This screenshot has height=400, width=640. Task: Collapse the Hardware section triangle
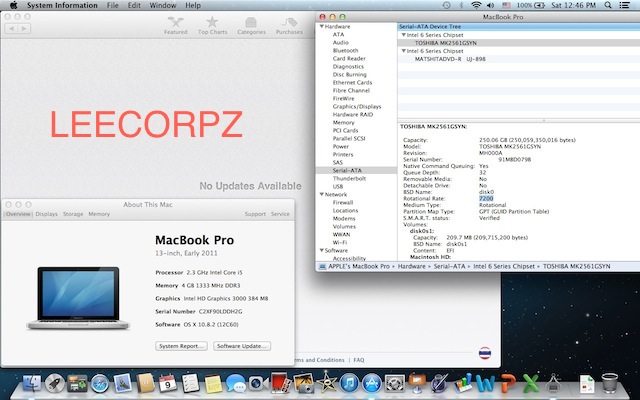click(322, 27)
